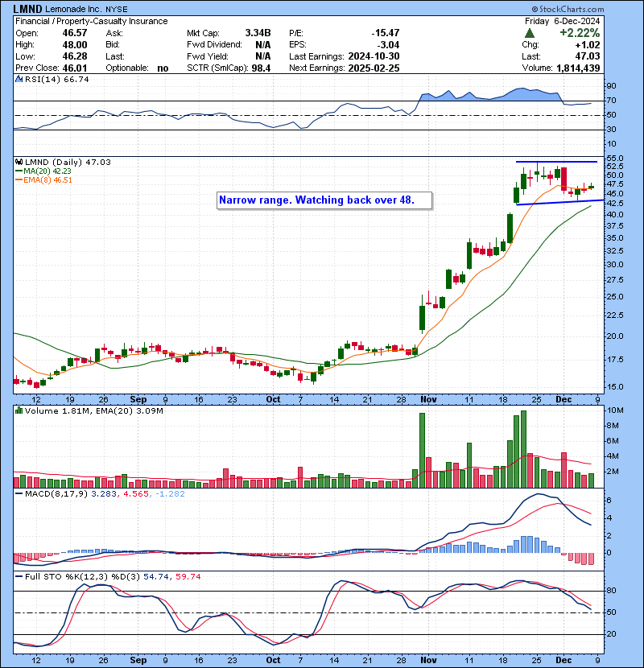This screenshot has height=668, width=644.
Task: Click the candlestick icon beside LMND (Daily)
Action: coord(19,162)
